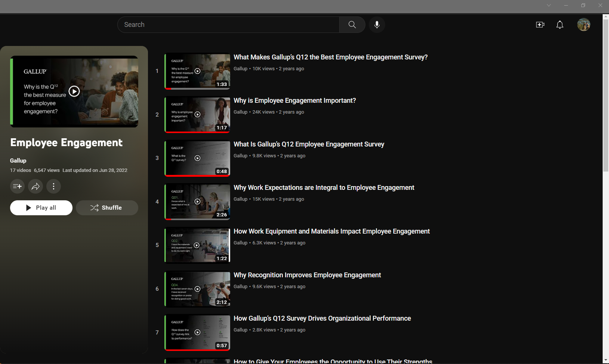Click 'Last updated on Jun 28, 2022' text
Image resolution: width=609 pixels, height=364 pixels.
click(x=95, y=170)
